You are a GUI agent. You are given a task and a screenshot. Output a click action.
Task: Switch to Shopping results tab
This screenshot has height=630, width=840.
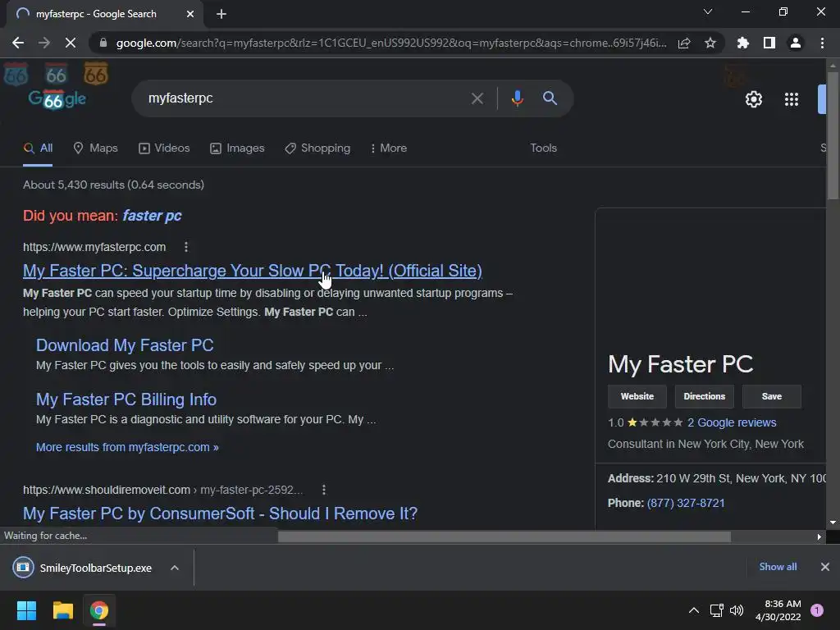point(317,148)
